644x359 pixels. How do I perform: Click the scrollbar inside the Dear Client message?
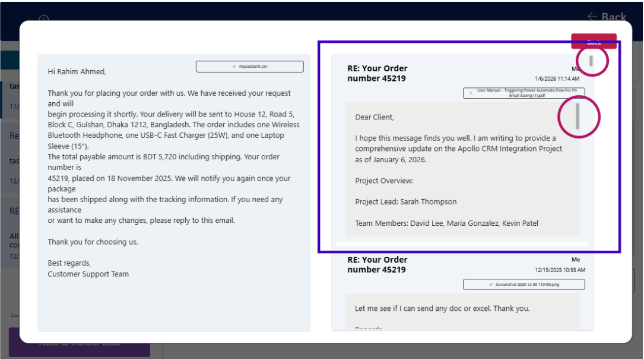point(577,115)
